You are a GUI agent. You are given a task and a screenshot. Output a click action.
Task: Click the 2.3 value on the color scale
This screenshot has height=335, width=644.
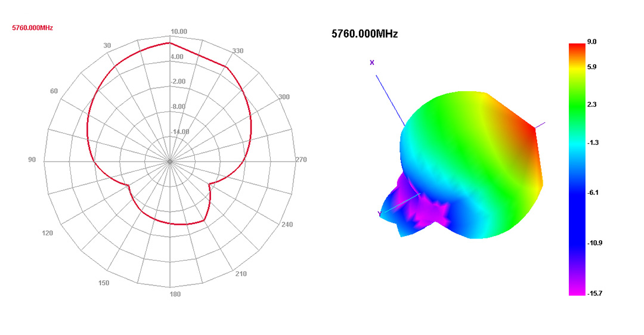[592, 105]
